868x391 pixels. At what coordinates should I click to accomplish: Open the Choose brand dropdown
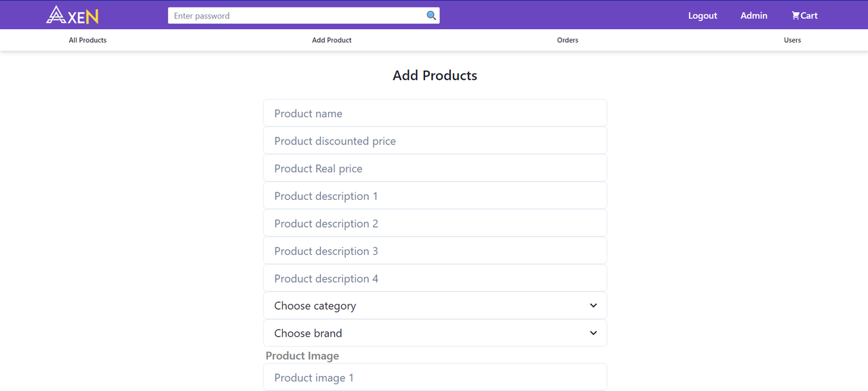pyautogui.click(x=435, y=333)
